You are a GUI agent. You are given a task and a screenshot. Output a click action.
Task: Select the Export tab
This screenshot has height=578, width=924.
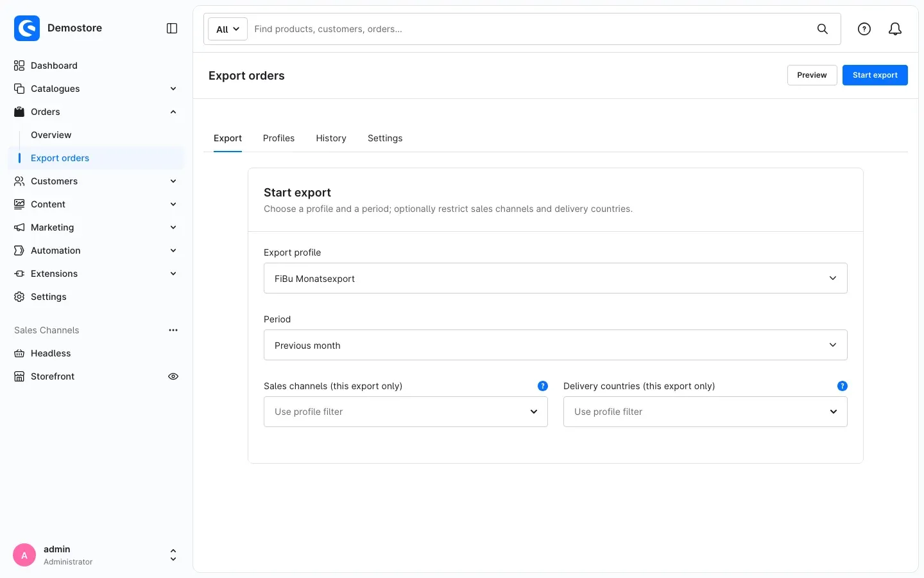[x=228, y=138]
